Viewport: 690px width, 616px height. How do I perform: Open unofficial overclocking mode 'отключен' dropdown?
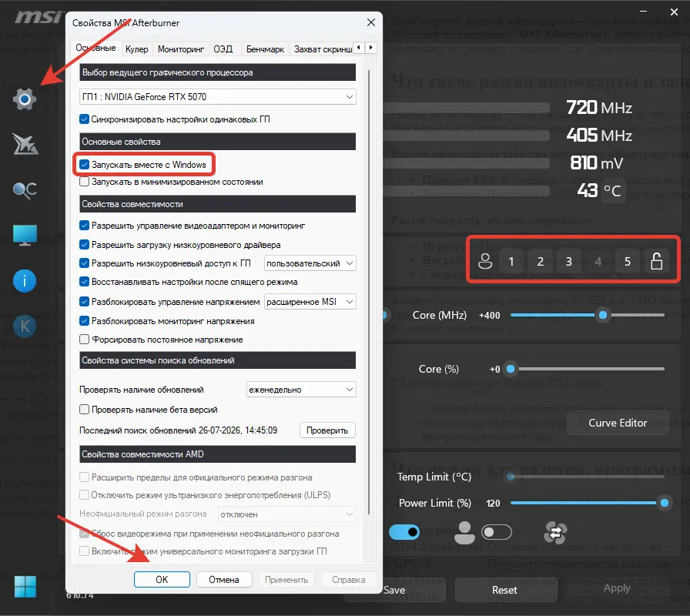[287, 514]
